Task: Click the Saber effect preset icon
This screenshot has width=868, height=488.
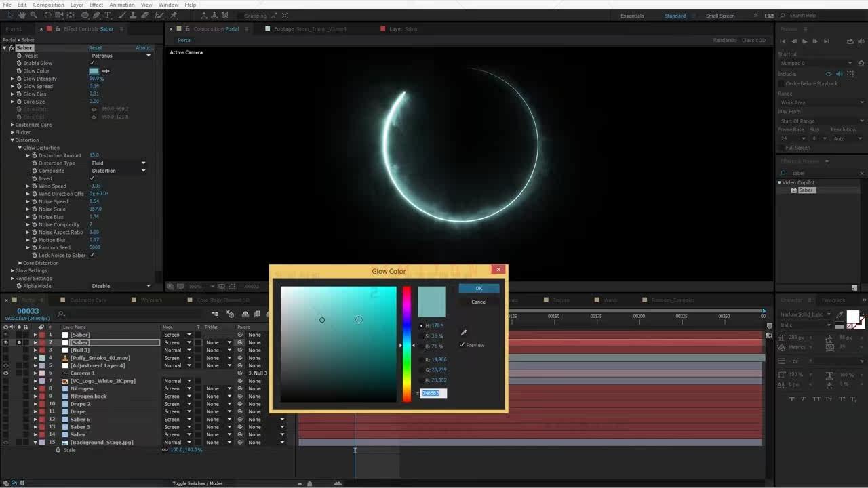Action: click(x=794, y=190)
